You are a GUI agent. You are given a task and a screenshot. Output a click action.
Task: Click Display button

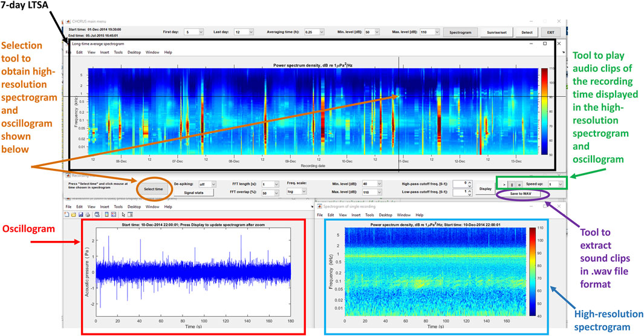(x=485, y=189)
